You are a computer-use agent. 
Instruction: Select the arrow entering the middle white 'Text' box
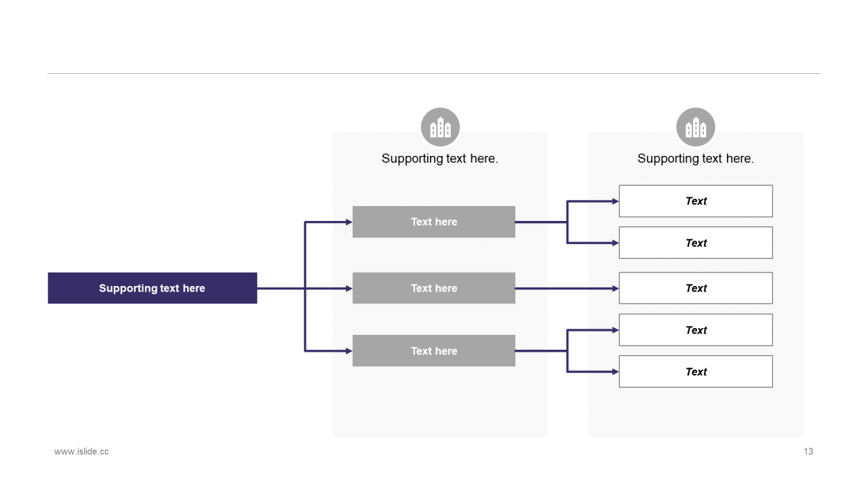pyautogui.click(x=567, y=288)
